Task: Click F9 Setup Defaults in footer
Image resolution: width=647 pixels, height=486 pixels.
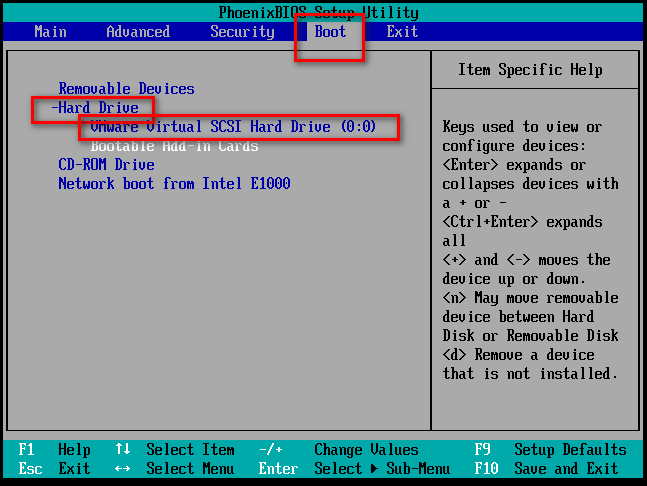Action: click(550, 450)
